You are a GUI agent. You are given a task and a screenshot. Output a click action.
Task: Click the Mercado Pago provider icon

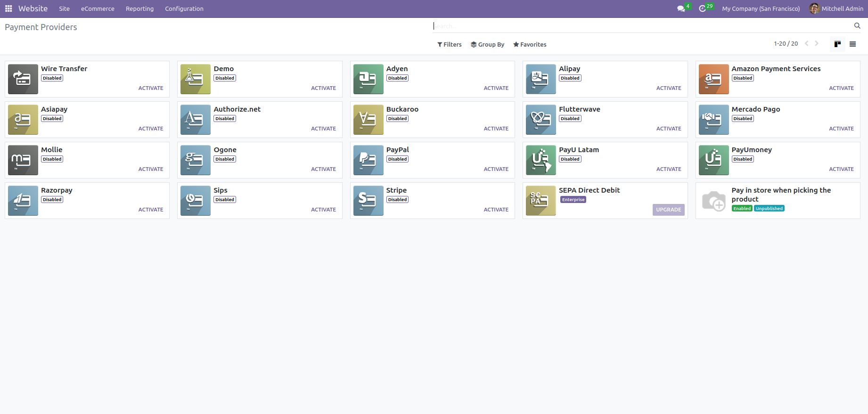click(x=714, y=120)
